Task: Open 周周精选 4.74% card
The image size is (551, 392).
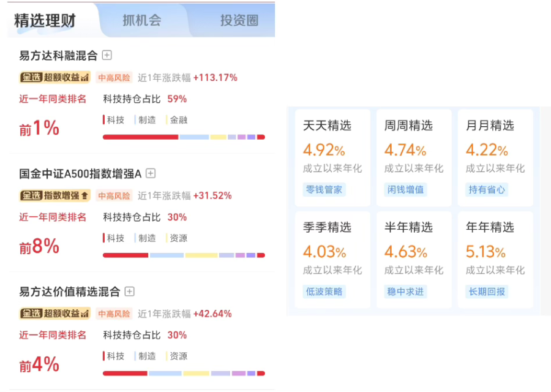Action: click(x=414, y=157)
